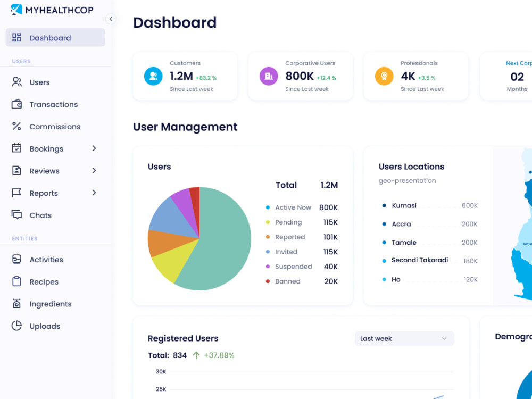
Task: Go to Users in the sidebar
Action: point(40,82)
